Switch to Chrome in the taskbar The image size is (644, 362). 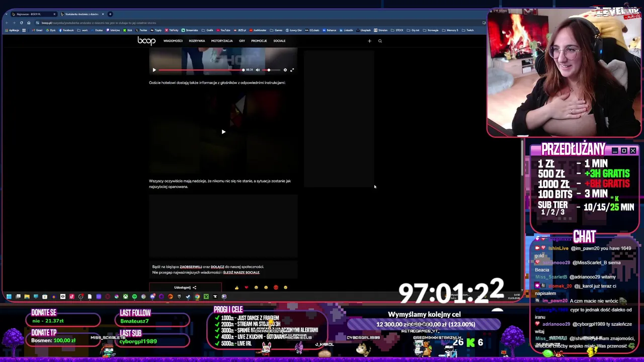tap(197, 297)
